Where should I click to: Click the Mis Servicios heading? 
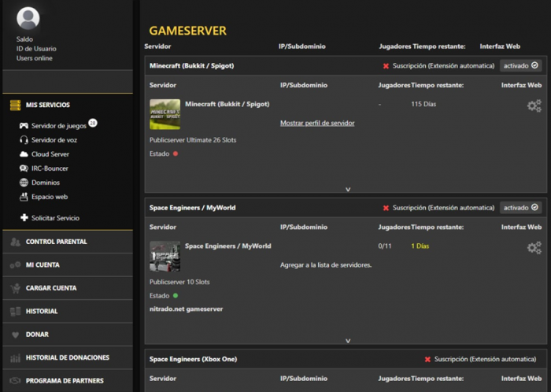(48, 105)
